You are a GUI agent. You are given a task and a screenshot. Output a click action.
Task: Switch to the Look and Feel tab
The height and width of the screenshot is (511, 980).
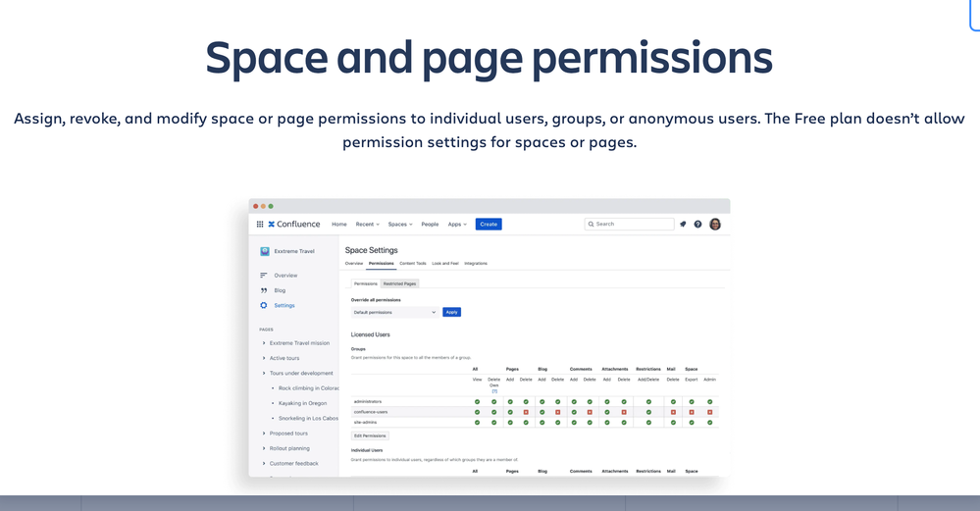tap(445, 264)
